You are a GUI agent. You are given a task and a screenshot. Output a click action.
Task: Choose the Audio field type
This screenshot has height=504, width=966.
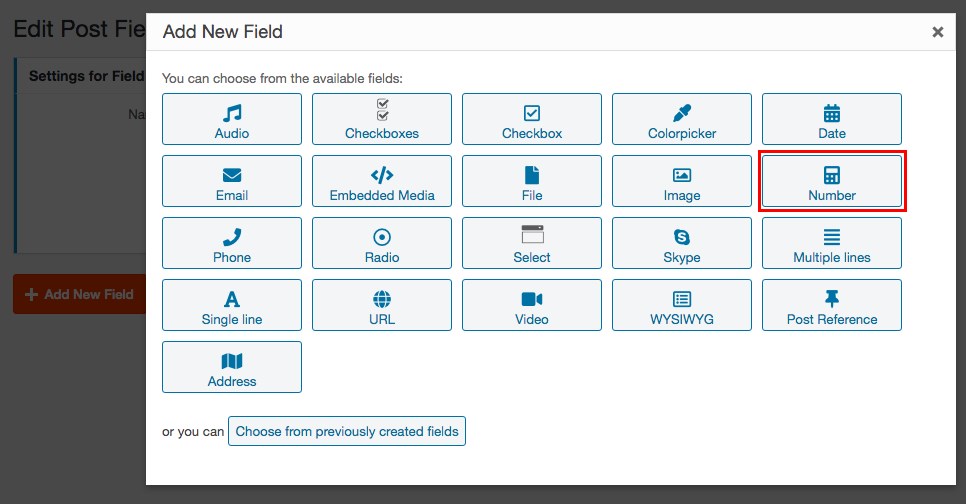232,119
